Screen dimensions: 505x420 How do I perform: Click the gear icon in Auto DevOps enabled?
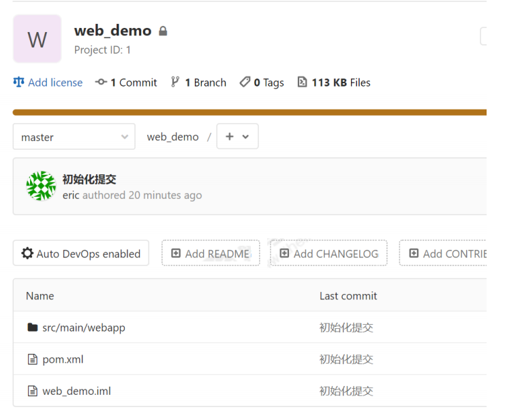pyautogui.click(x=27, y=253)
